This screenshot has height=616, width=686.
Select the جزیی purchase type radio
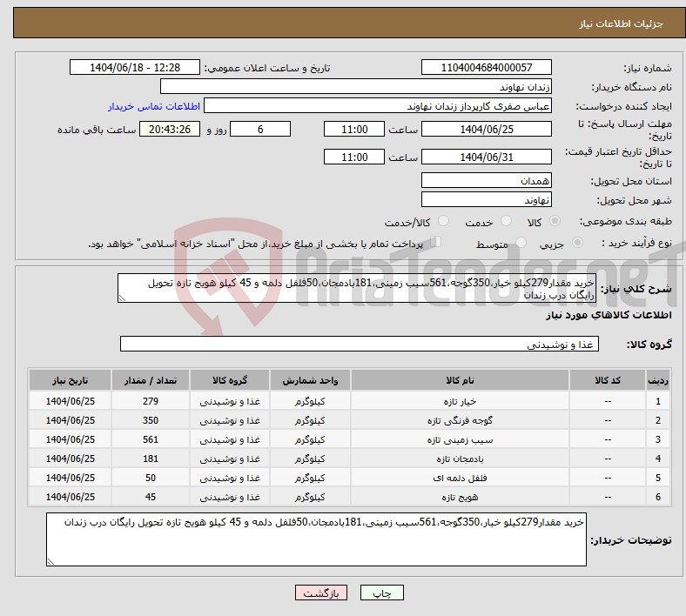pyautogui.click(x=581, y=244)
